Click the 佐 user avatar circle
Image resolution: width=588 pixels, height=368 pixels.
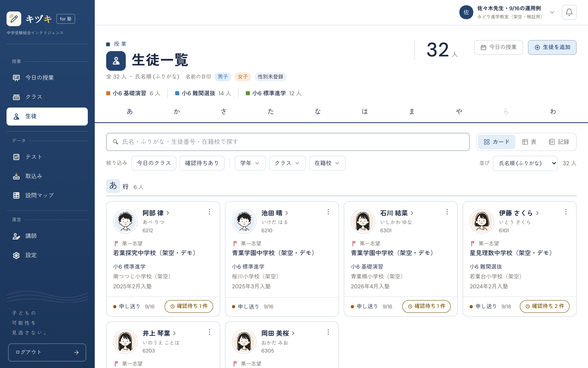[466, 12]
